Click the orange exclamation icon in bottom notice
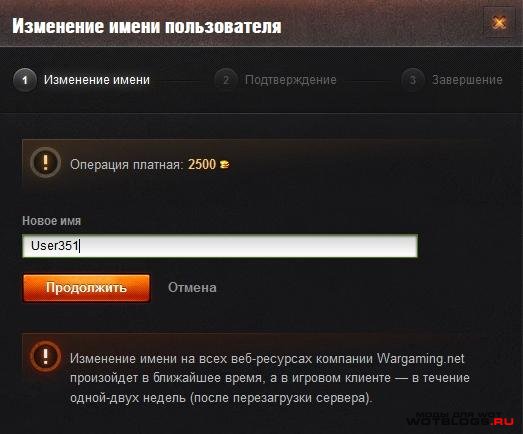The height and width of the screenshot is (434, 523). tap(45, 356)
